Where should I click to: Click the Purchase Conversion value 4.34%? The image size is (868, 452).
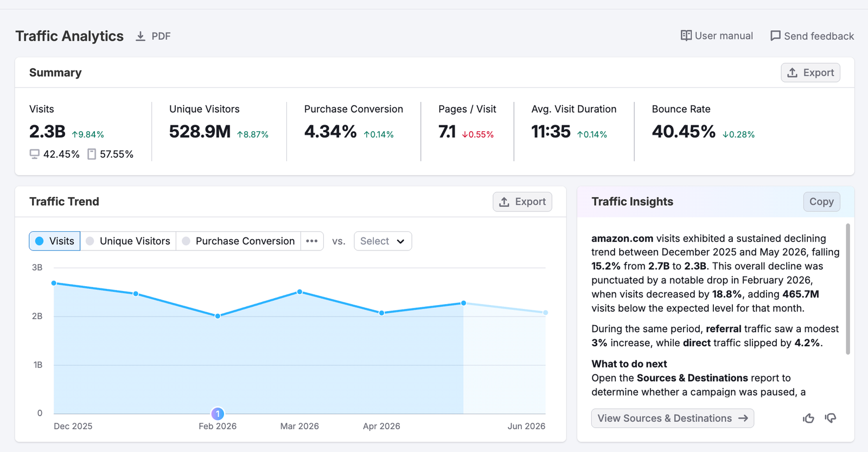tap(330, 132)
